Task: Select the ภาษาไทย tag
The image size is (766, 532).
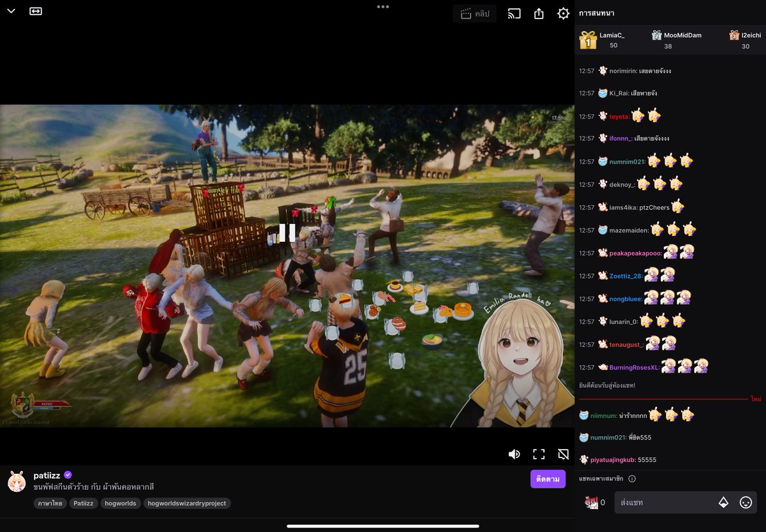Action: pos(49,503)
